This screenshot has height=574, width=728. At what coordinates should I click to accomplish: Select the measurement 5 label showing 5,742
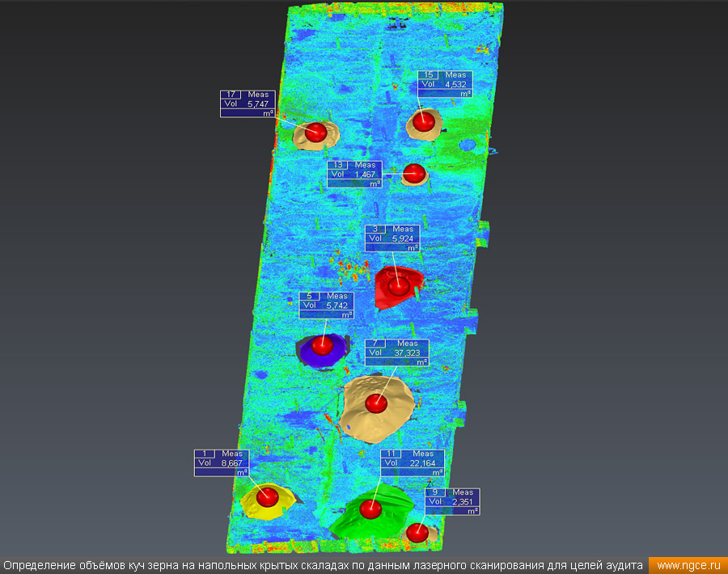click(326, 306)
